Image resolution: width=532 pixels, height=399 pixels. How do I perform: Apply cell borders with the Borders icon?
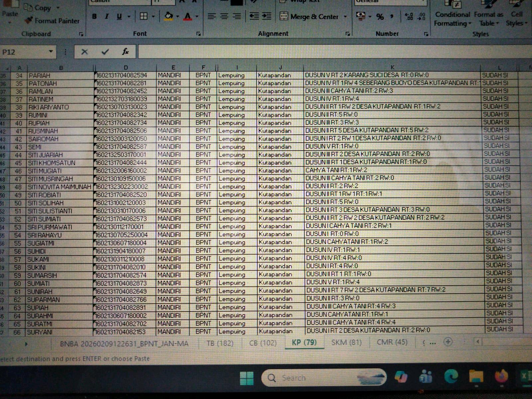pyautogui.click(x=144, y=16)
